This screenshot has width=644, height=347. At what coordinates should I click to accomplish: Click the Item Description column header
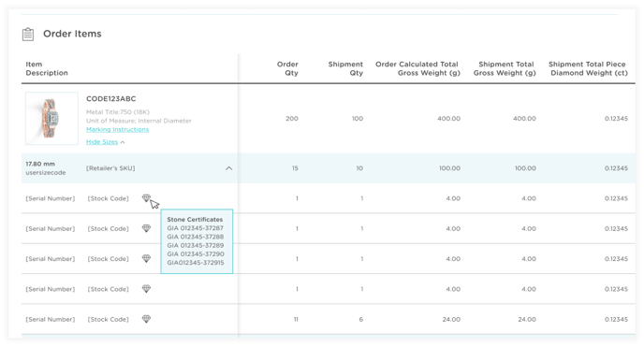pyautogui.click(x=47, y=68)
